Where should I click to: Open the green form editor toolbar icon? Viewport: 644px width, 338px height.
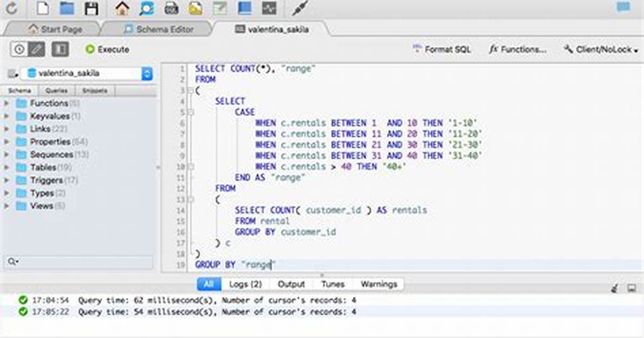(x=220, y=8)
